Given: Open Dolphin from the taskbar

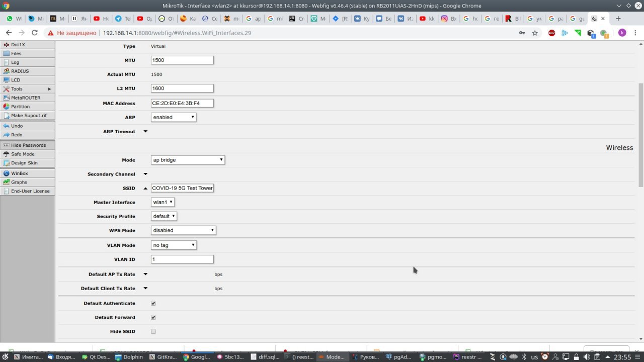Looking at the screenshot, I should pos(129,357).
